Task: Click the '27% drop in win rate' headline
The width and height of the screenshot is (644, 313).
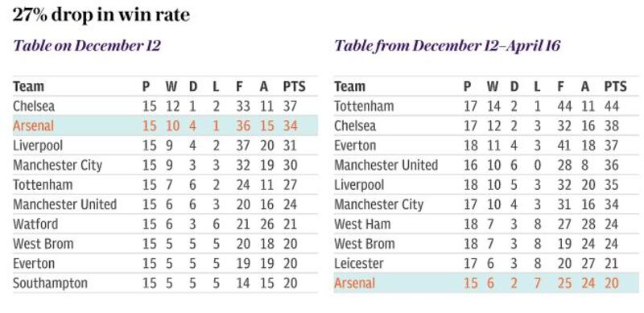Action: point(101,14)
